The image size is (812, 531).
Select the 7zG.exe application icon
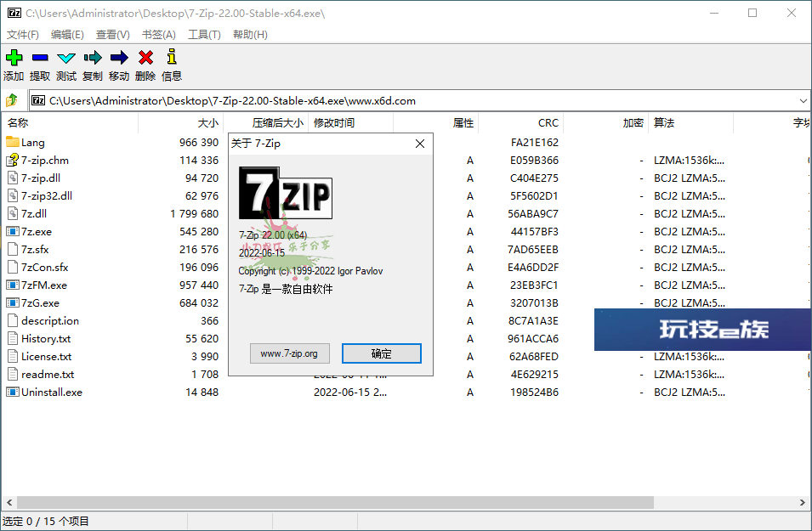tap(13, 302)
